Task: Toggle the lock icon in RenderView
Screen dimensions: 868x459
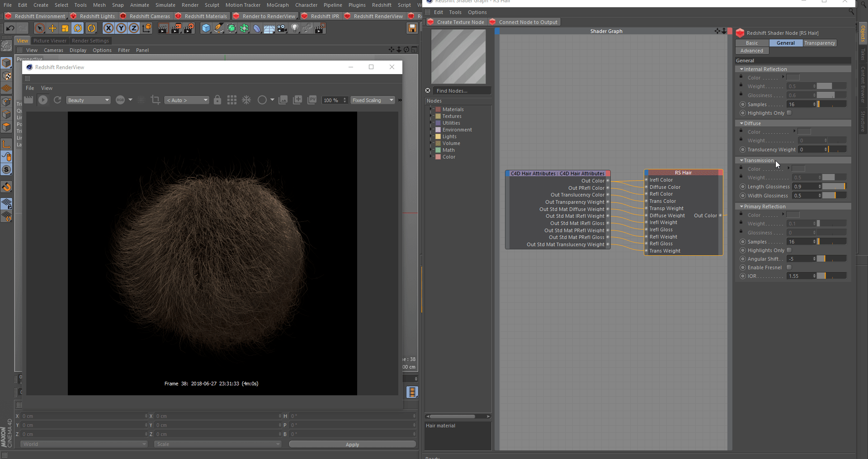Action: (217, 100)
